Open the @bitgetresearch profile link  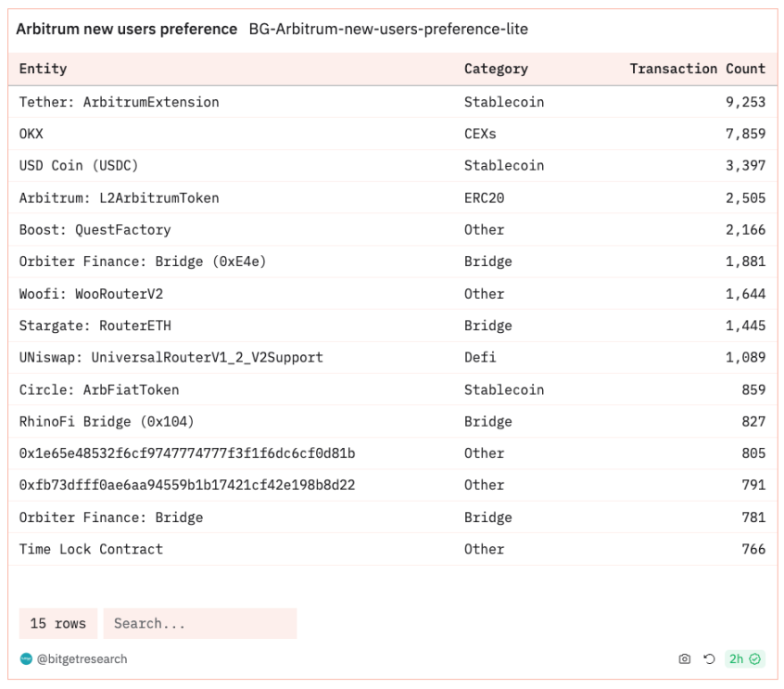(x=82, y=659)
